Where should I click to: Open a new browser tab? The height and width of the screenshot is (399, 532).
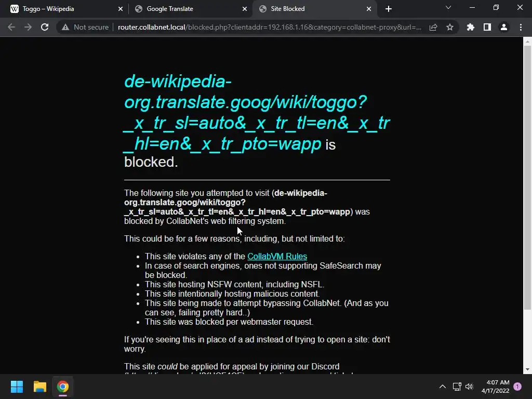pyautogui.click(x=389, y=9)
